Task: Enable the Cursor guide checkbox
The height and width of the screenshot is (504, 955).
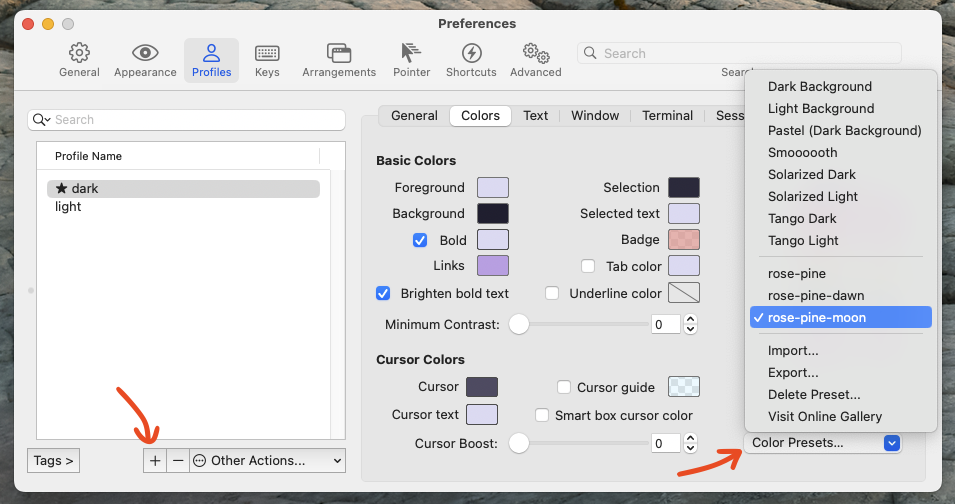Action: (x=564, y=387)
